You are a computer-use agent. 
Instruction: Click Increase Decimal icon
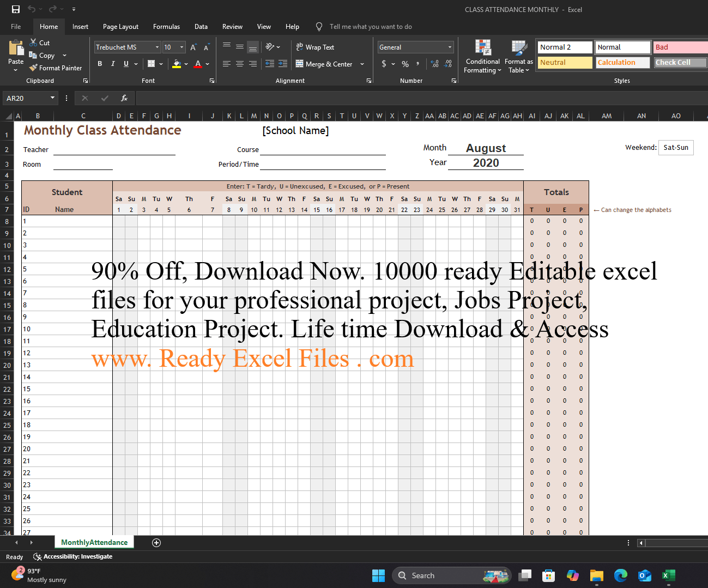pyautogui.click(x=435, y=64)
